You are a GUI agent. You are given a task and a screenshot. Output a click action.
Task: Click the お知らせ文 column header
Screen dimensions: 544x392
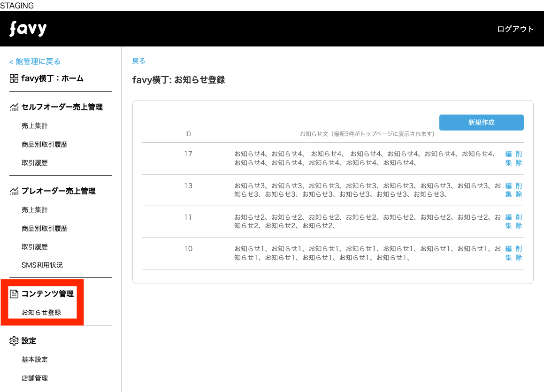click(x=367, y=134)
